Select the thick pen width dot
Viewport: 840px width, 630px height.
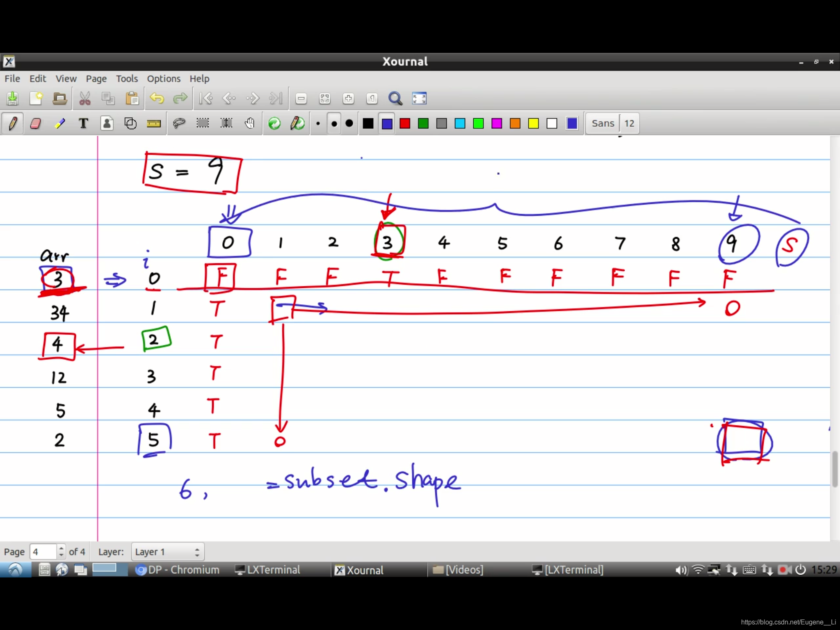coord(349,123)
